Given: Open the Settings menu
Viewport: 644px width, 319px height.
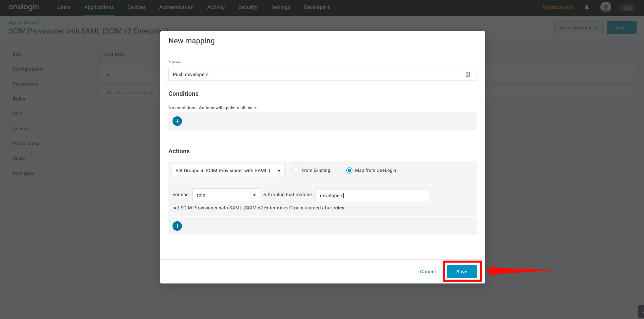Looking at the screenshot, I should [281, 7].
